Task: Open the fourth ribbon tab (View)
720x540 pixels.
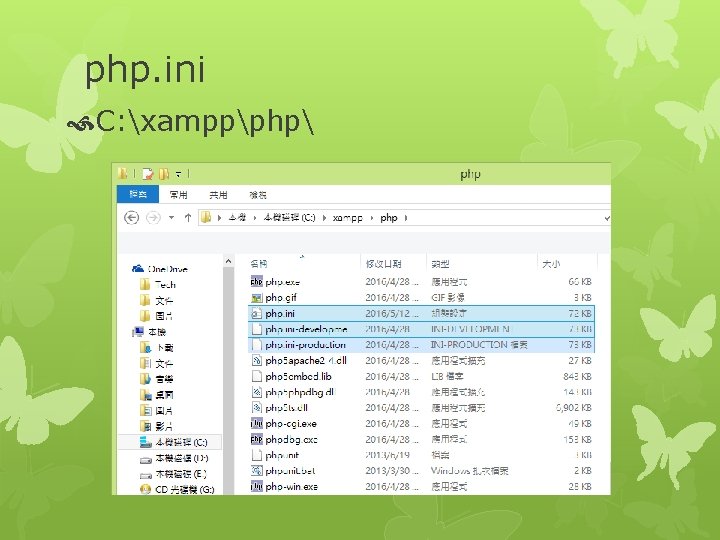Action: pyautogui.click(x=258, y=195)
